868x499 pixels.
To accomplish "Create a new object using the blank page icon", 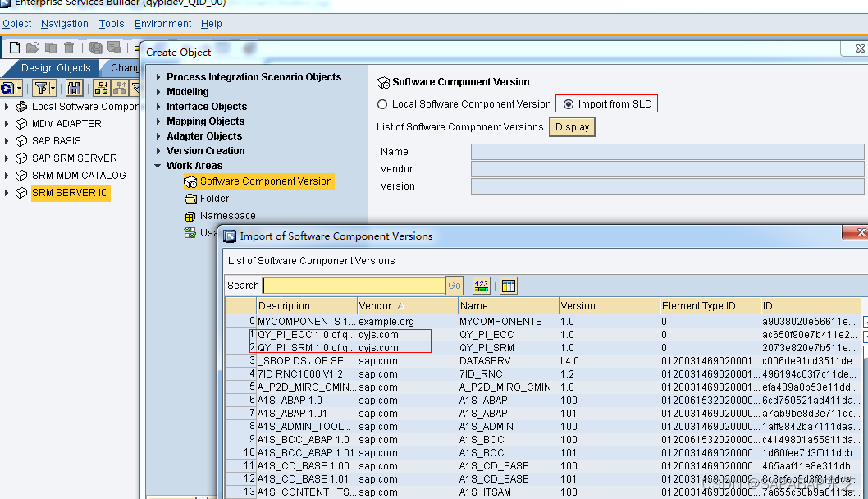I will pos(15,48).
